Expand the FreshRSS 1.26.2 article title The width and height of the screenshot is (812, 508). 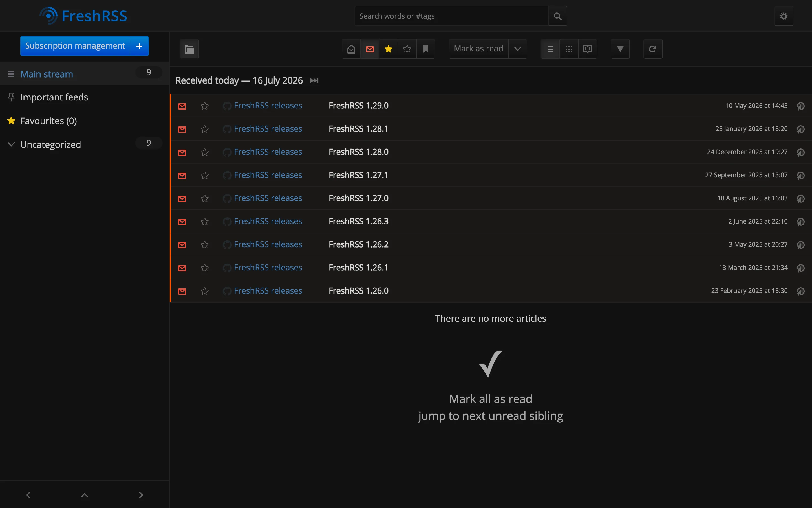point(358,245)
